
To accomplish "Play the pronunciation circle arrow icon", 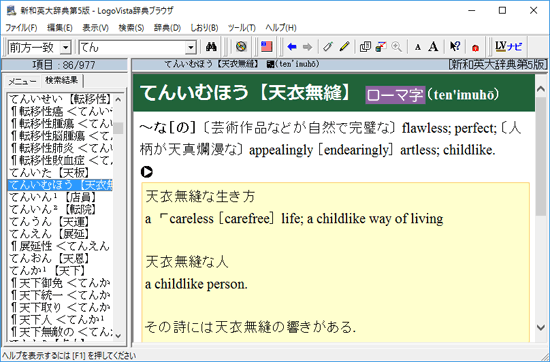I will coord(147,172).
